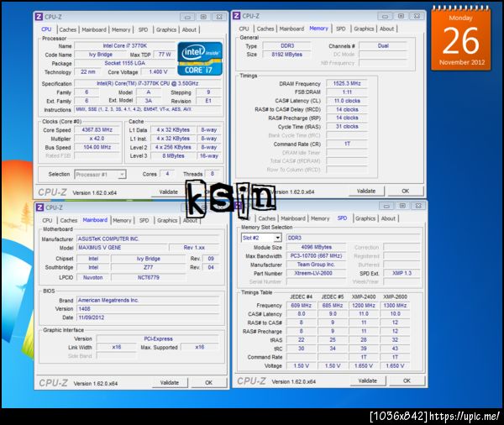
Task: Go to Memory tab in the SPD window
Action: point(320,218)
